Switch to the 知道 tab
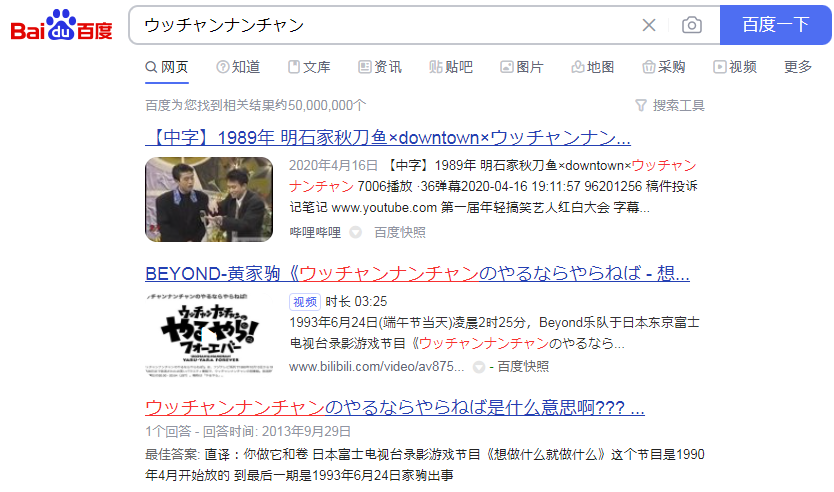The width and height of the screenshot is (834, 492). click(238, 67)
